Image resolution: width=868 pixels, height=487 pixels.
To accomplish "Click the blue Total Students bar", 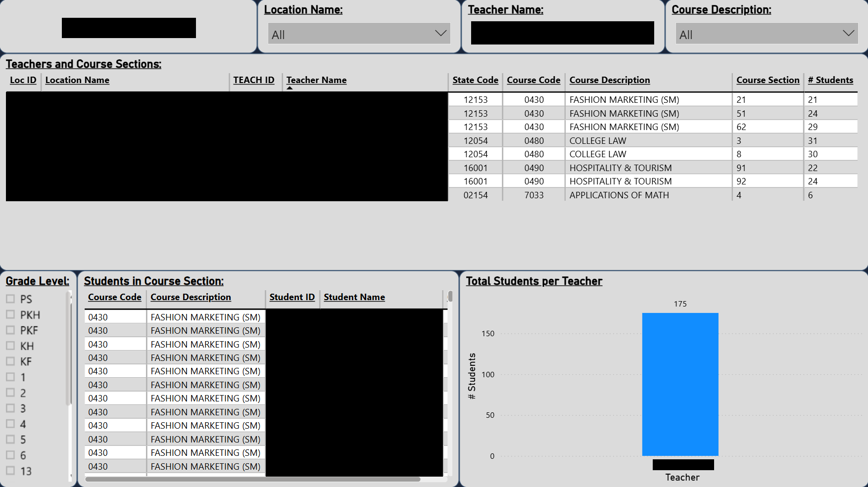I will (680, 384).
